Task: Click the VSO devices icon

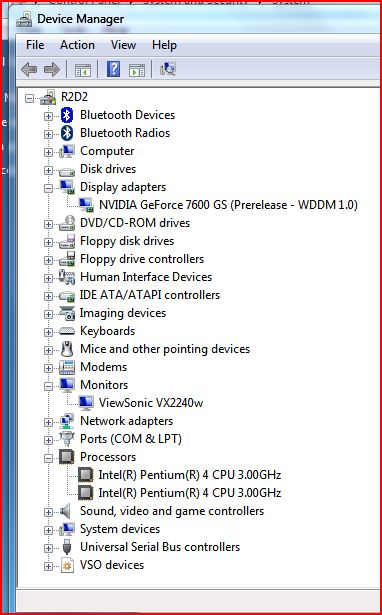Action: pos(67,565)
